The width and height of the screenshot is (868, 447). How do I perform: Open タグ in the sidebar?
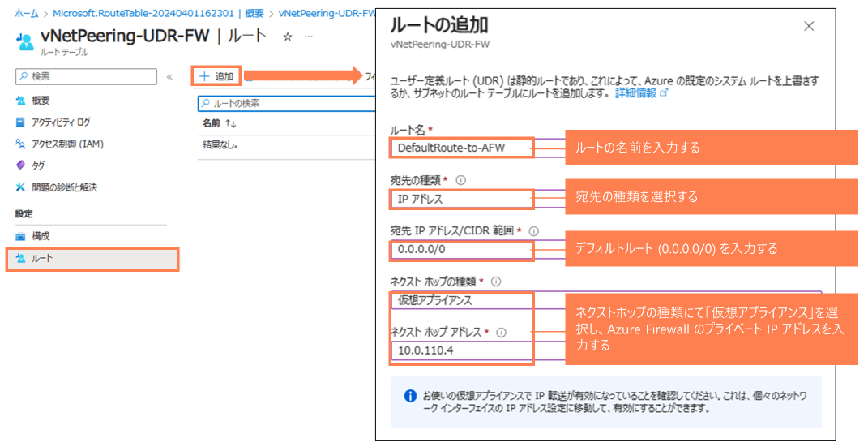[x=38, y=165]
